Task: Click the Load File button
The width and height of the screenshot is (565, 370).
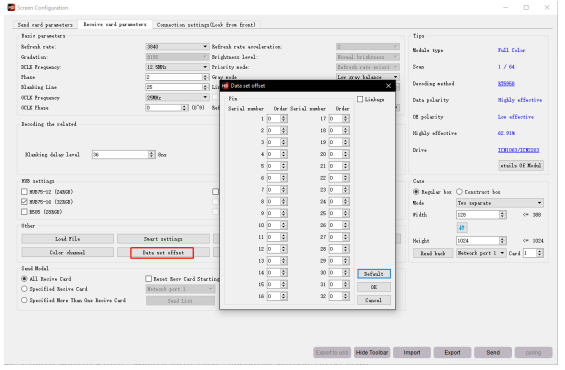Action: click(x=67, y=239)
